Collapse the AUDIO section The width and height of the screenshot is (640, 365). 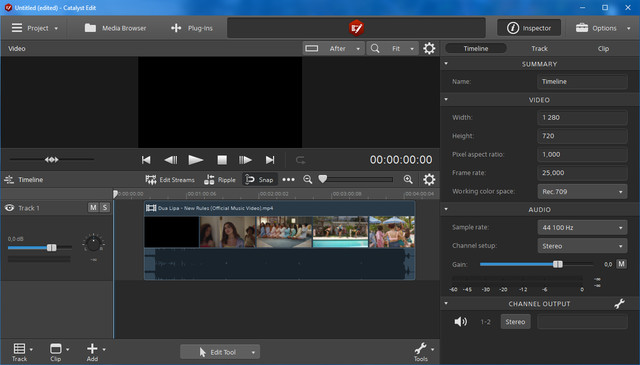pos(446,209)
